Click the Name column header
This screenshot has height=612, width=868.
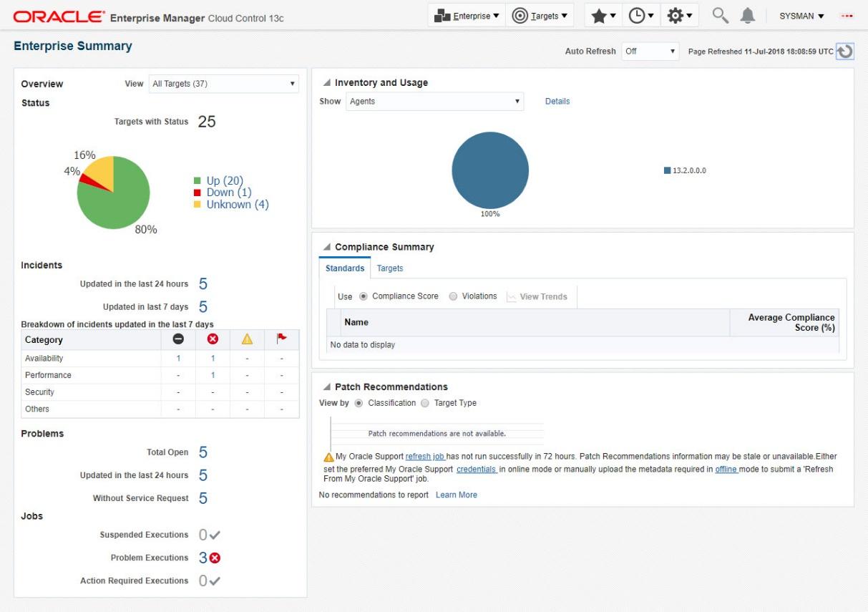(535, 323)
